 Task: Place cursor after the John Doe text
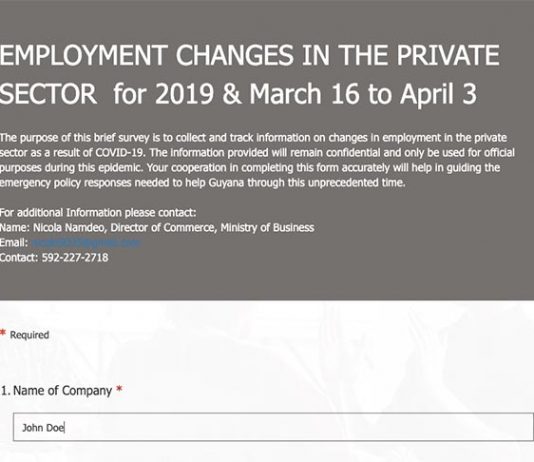pos(65,428)
